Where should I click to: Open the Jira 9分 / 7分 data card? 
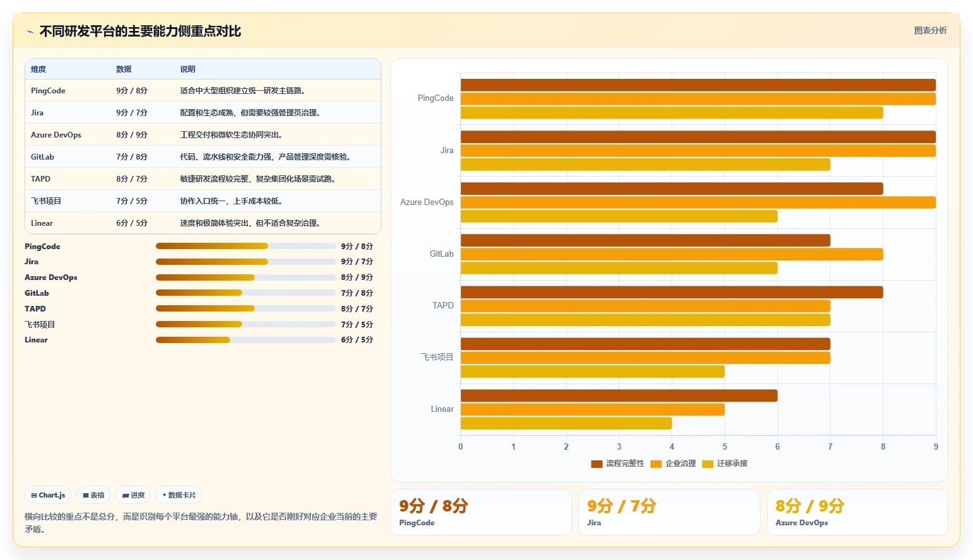coord(669,512)
